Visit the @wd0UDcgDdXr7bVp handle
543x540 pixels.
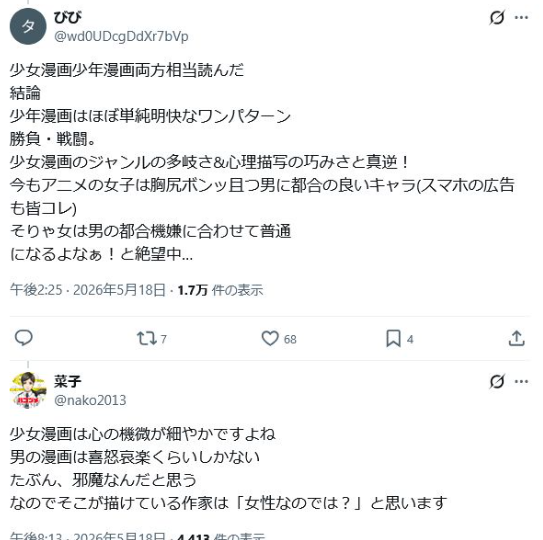click(121, 36)
